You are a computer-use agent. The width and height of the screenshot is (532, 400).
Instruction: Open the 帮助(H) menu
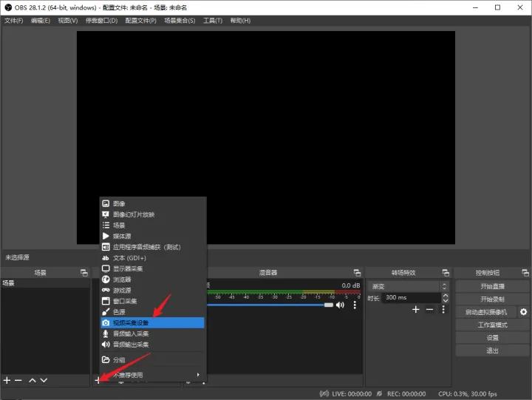coord(240,21)
